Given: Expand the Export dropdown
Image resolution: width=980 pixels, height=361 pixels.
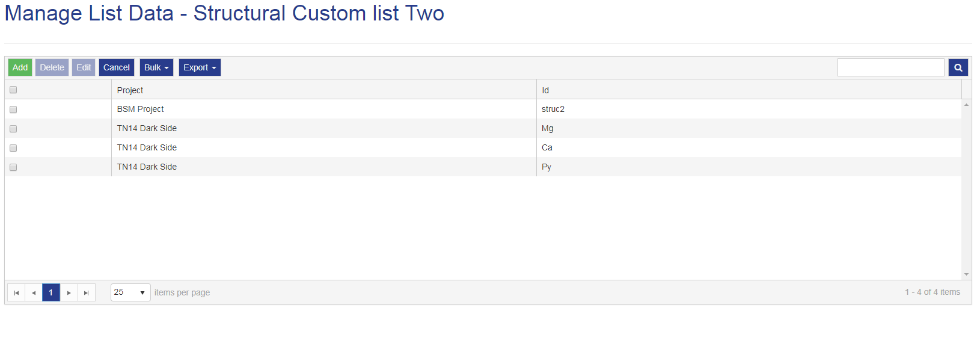Looking at the screenshot, I should click(x=200, y=67).
